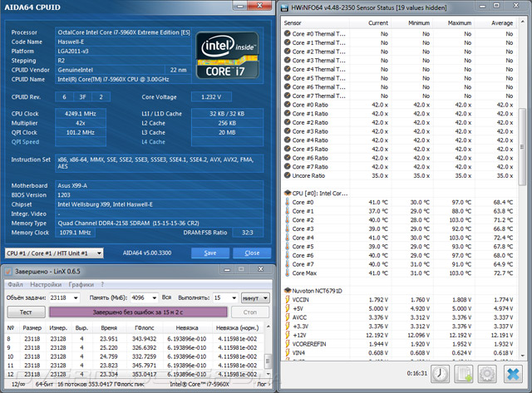
Task: Click the Core #2 maximum 103.0 °C value
Action: click(461, 219)
